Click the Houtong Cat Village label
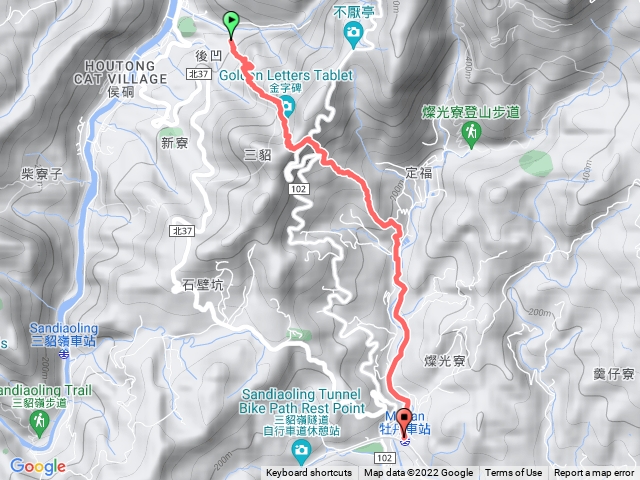Viewport: 640px width, 480px height. (x=120, y=72)
